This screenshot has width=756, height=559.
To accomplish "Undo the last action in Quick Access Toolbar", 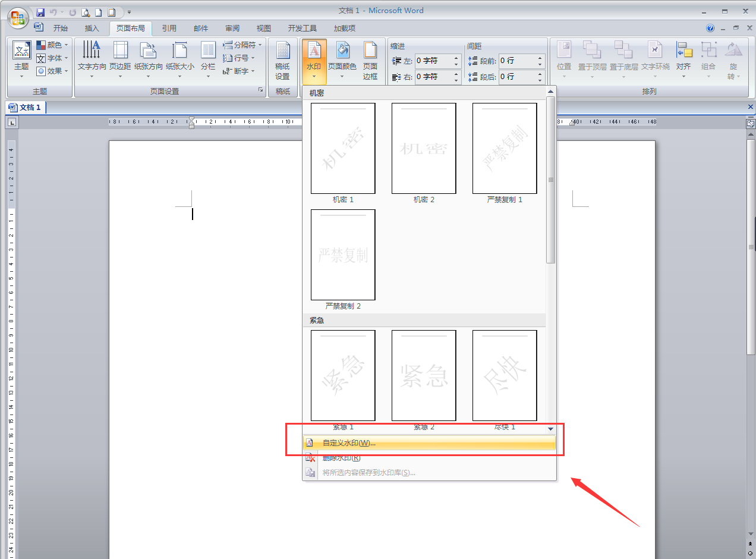I will 53,12.
